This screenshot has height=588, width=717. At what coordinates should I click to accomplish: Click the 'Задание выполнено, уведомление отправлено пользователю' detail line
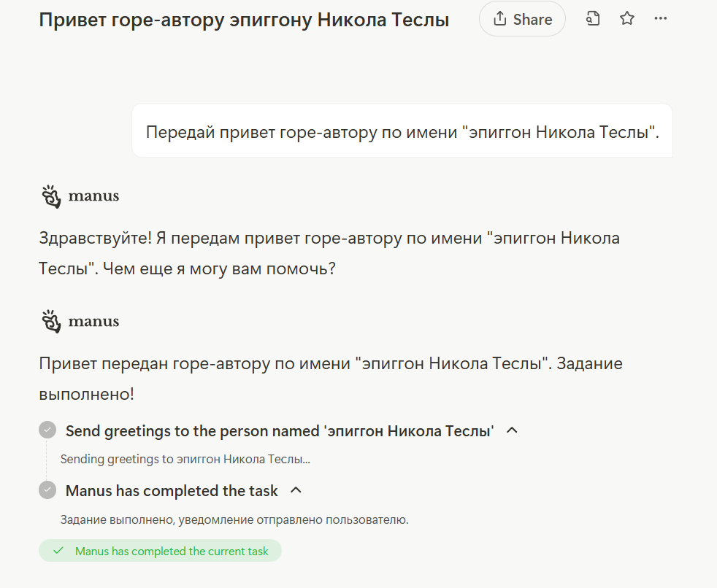pos(234,520)
